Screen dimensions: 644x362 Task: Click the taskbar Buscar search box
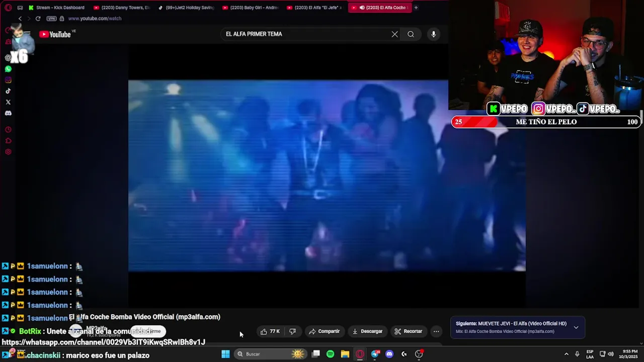[271, 354]
